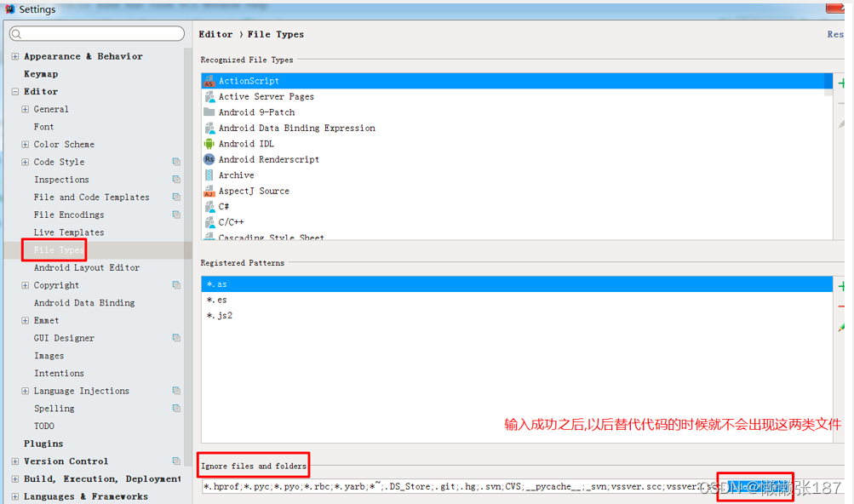The width and height of the screenshot is (854, 504).
Task: Open the Android Data Binding page
Action: click(x=84, y=303)
